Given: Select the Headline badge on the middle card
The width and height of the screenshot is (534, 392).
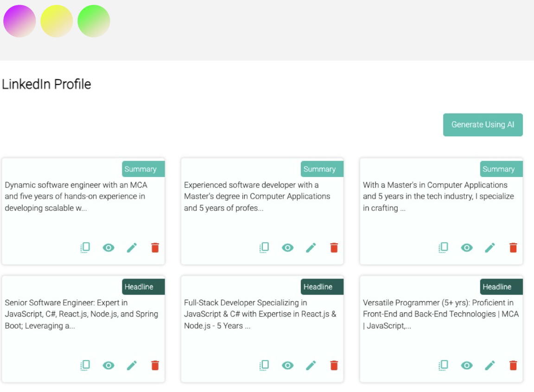Looking at the screenshot, I should pos(322,287).
